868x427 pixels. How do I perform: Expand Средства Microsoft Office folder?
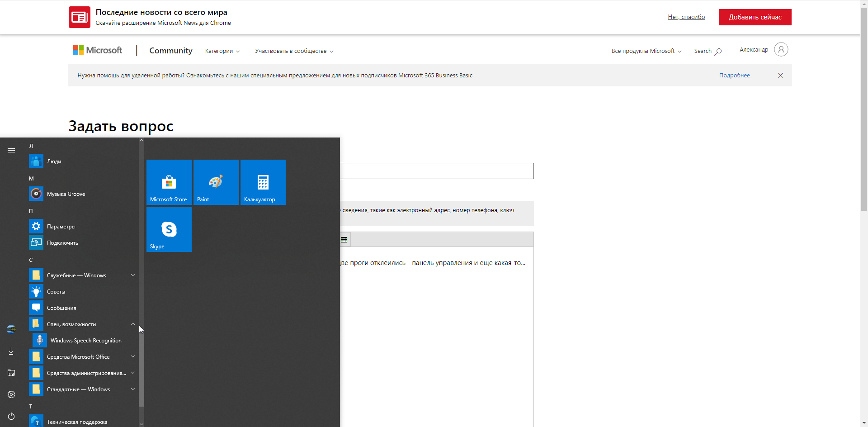click(x=82, y=357)
